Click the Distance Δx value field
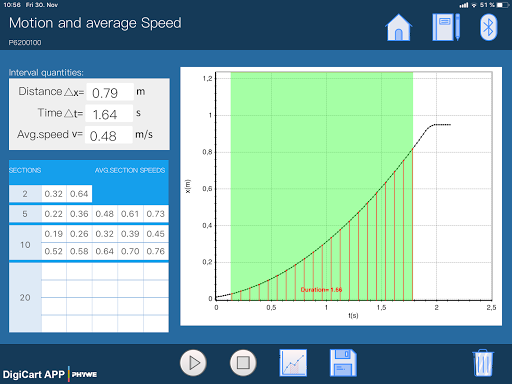The width and height of the screenshot is (512, 384). pyautogui.click(x=110, y=92)
